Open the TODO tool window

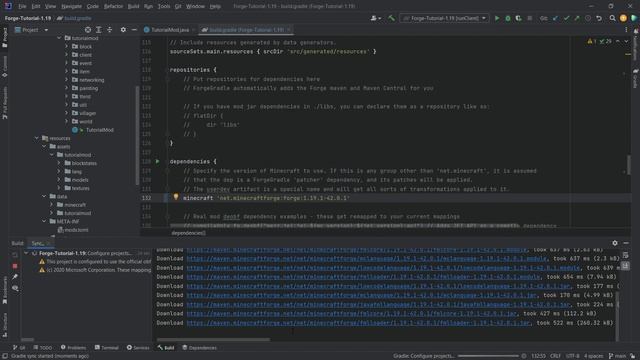point(42,348)
